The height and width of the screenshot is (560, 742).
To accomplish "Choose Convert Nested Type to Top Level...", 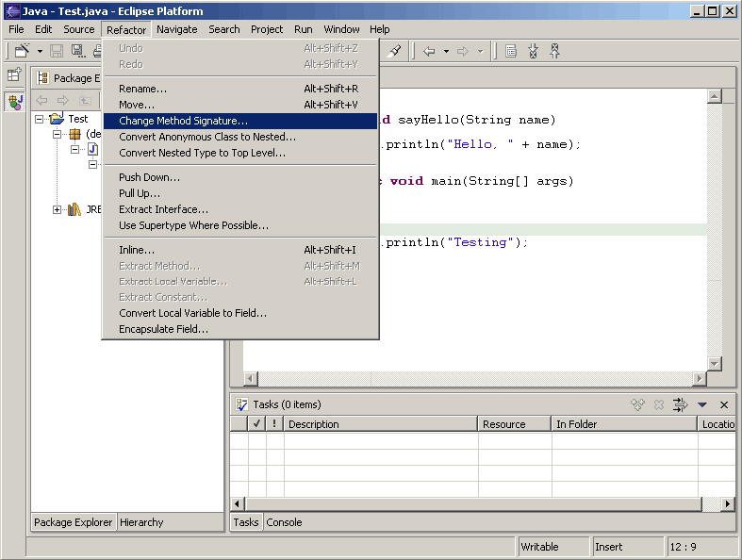I will pyautogui.click(x=240, y=153).
